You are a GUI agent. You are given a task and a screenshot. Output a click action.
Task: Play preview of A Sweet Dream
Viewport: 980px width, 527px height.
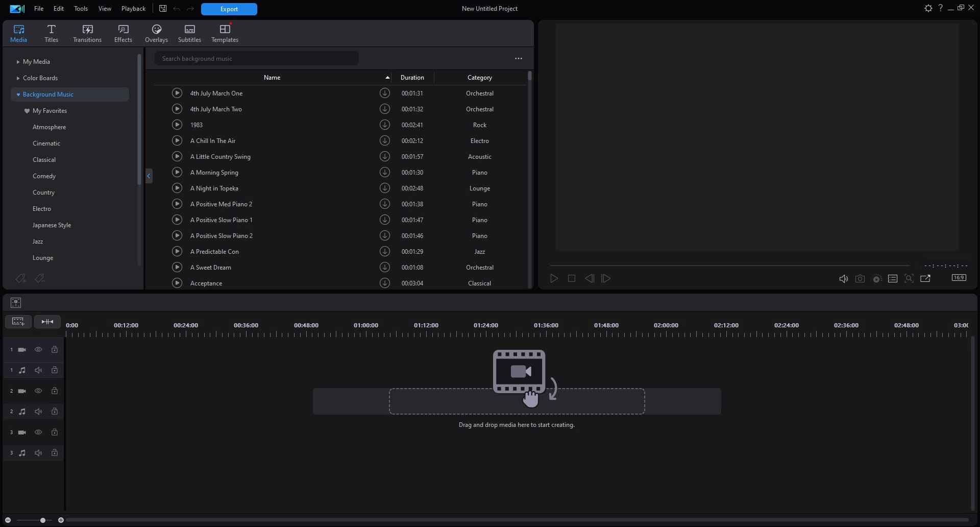point(177,267)
